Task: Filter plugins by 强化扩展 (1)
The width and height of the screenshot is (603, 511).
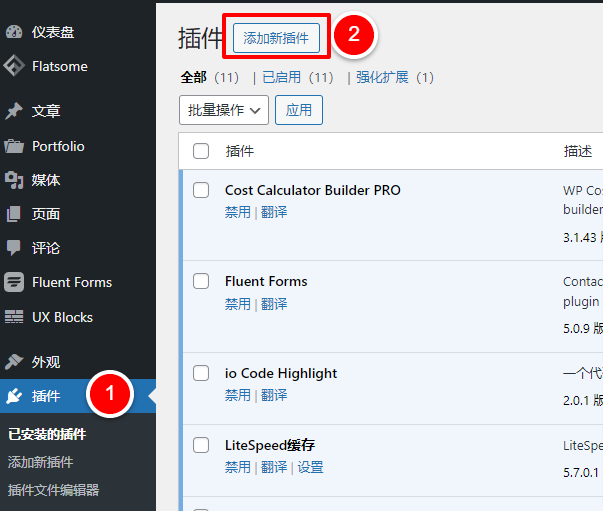Action: click(x=395, y=77)
